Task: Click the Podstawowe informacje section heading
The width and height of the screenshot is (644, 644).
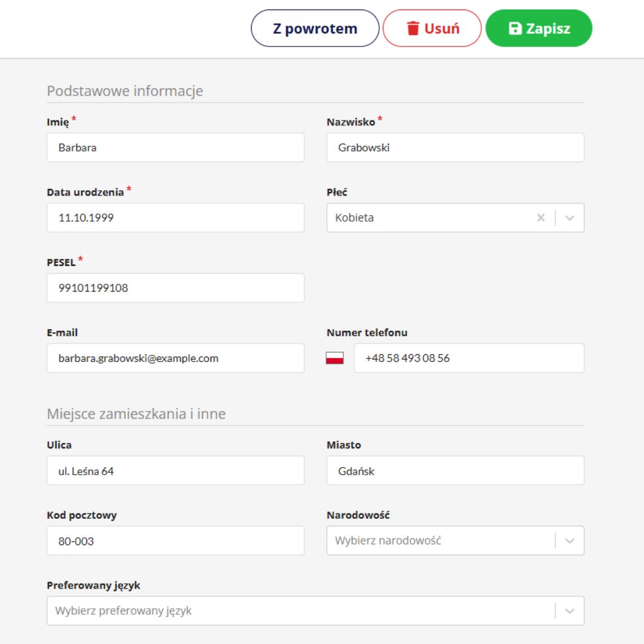Action: coord(125,91)
